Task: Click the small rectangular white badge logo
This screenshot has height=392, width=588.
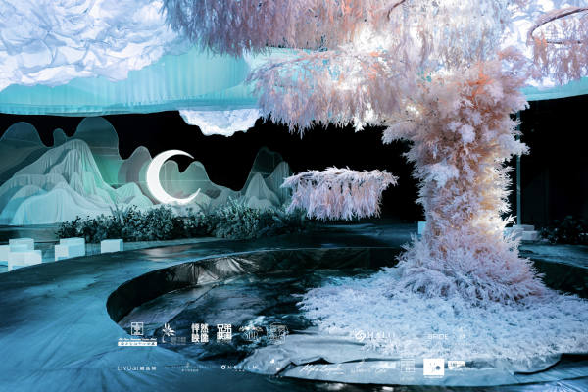Action: click(457, 365)
